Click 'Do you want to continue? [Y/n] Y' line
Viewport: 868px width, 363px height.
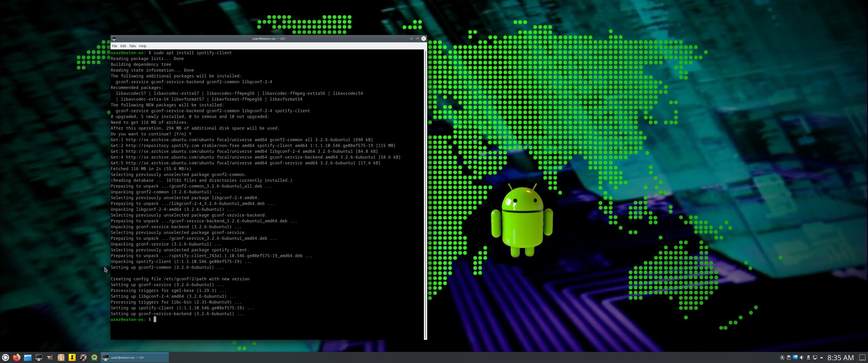[x=151, y=134]
